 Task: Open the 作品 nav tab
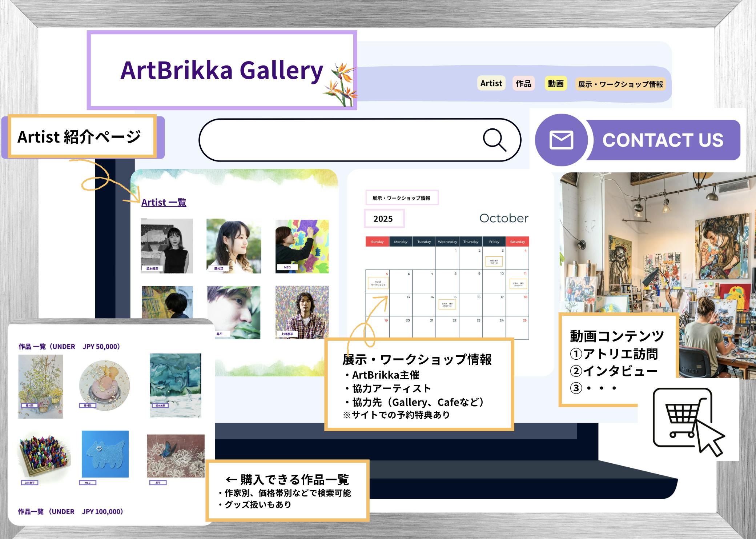[x=523, y=84]
